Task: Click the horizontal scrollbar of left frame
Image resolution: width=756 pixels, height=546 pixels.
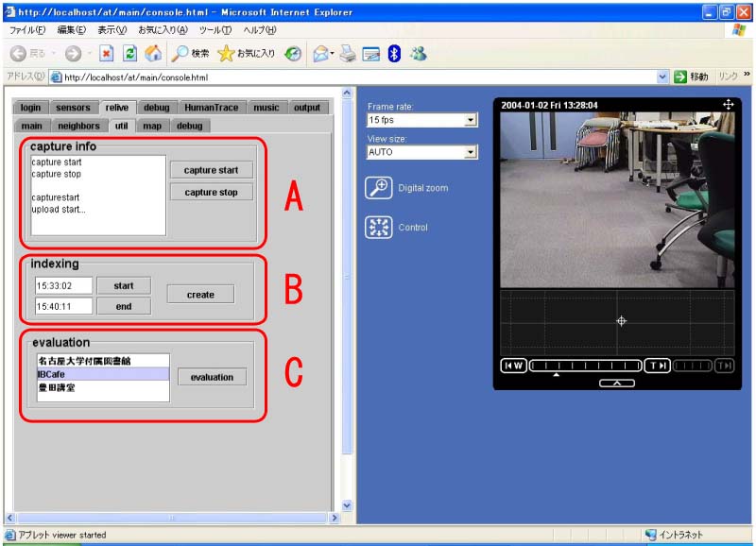Action: coord(171,518)
